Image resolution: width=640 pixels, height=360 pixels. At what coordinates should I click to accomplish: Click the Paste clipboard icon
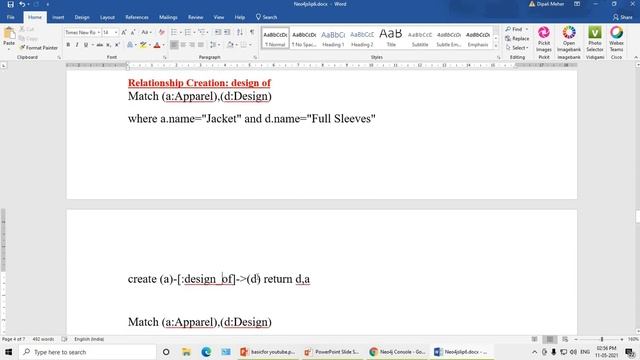click(9, 34)
